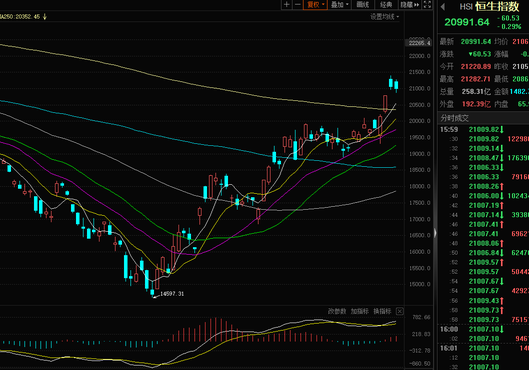Click the back triangle beside HSI
This screenshot has height=370, width=529.
tap(443, 6)
